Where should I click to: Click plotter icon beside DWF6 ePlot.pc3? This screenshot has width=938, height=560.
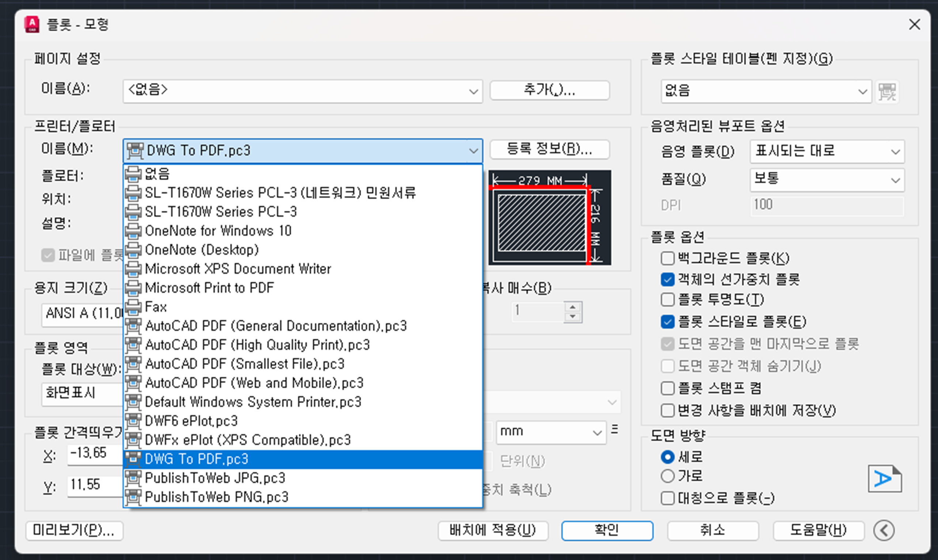(x=133, y=421)
